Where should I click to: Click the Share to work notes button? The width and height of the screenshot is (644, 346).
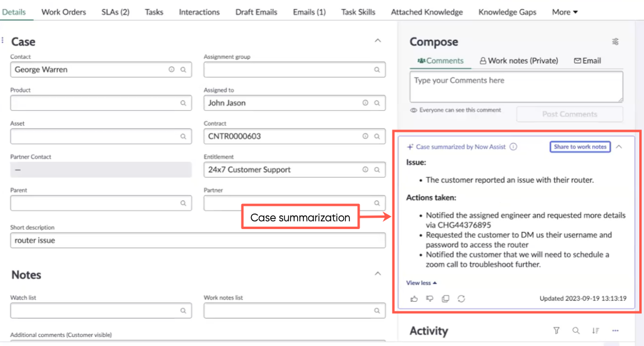[x=580, y=147]
